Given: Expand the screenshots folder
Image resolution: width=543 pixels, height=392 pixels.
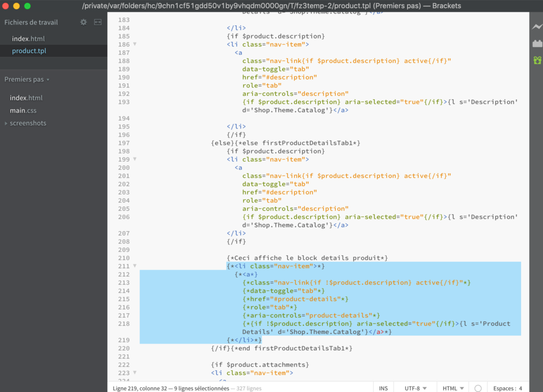Looking at the screenshot, I should [x=27, y=123].
